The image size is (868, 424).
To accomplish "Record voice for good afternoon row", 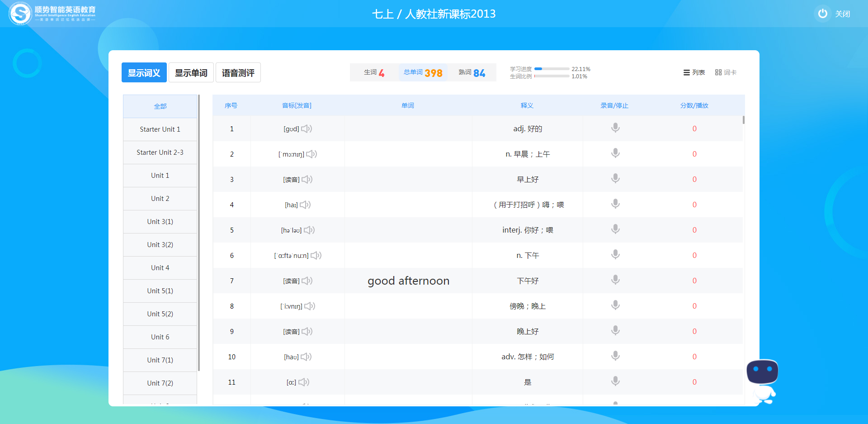I will (x=615, y=280).
